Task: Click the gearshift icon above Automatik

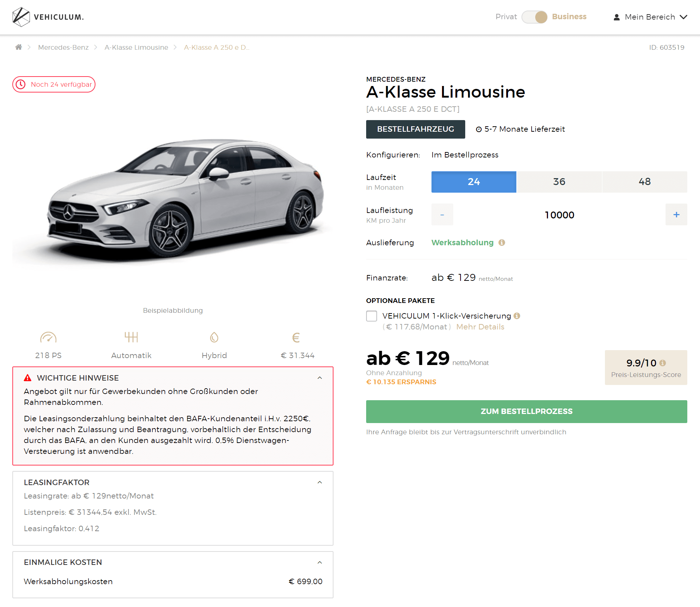Action: (x=131, y=337)
